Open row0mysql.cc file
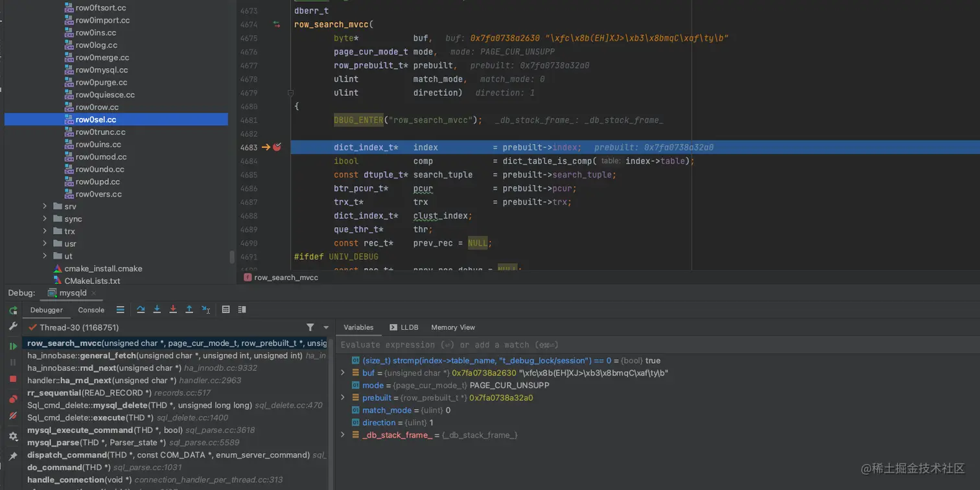The height and width of the screenshot is (490, 980). coord(102,70)
